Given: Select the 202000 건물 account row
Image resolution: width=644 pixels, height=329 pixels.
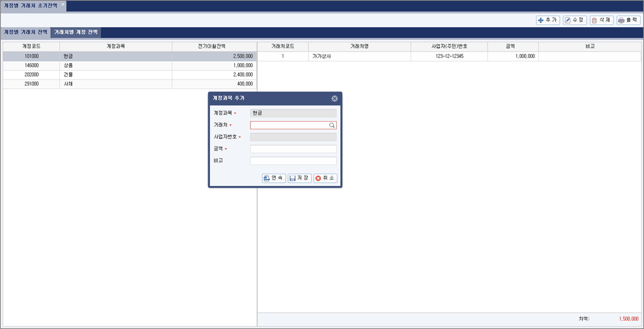Looking at the screenshot, I should pos(130,75).
